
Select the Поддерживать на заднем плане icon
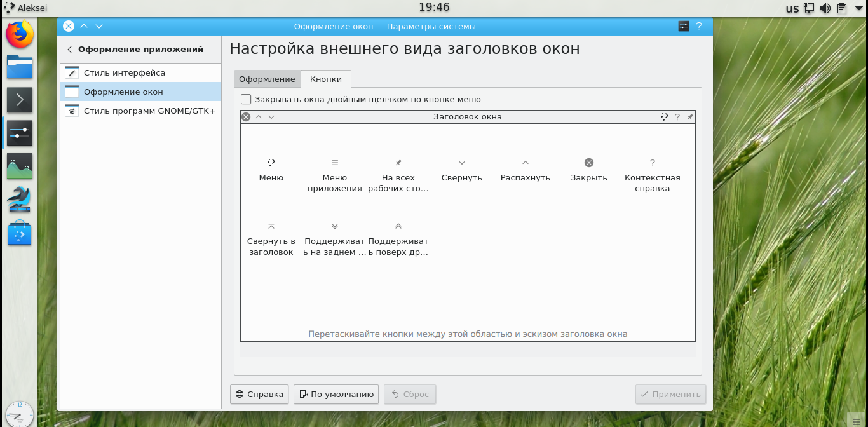(335, 226)
